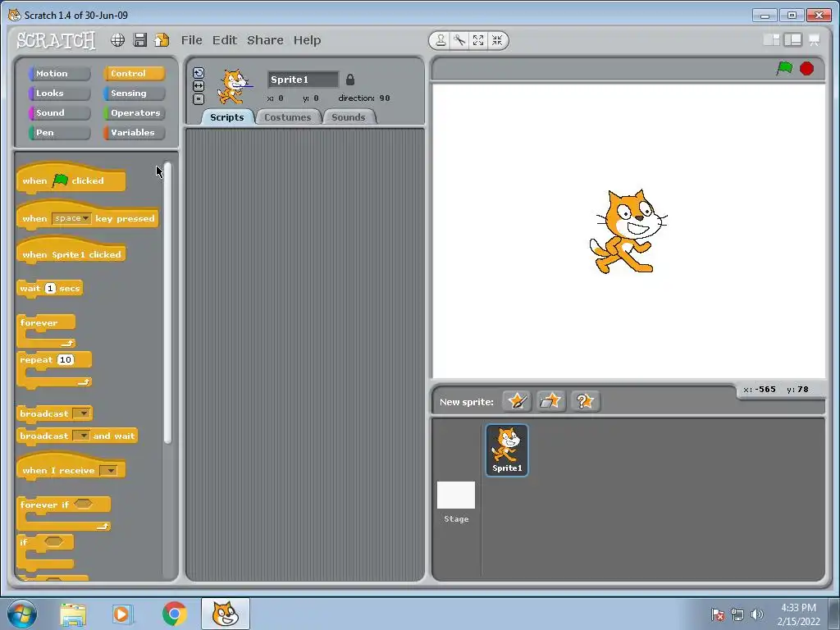840x630 pixels.
Task: Open the Sound blocks category
Action: [59, 113]
